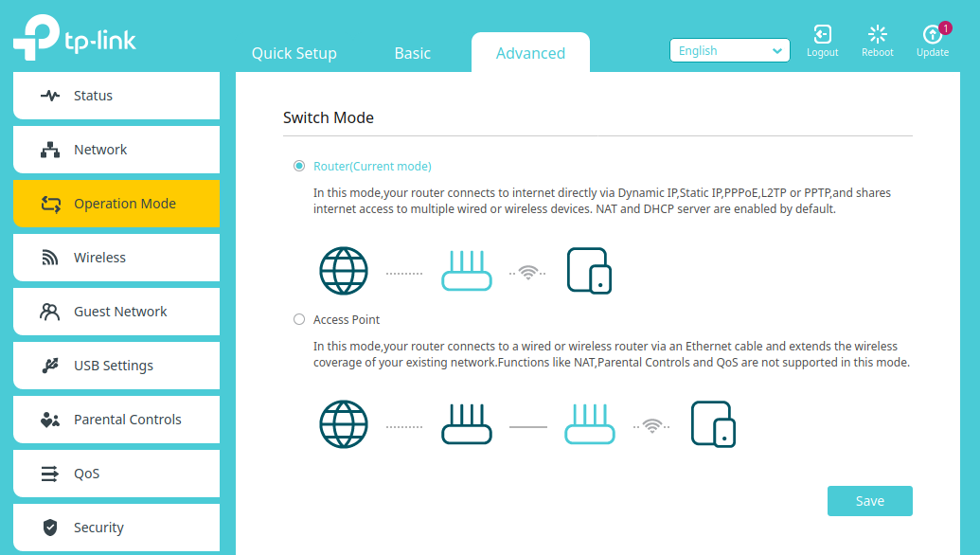The height and width of the screenshot is (555, 980).
Task: Select the Router mode radio button
Action: [299, 166]
